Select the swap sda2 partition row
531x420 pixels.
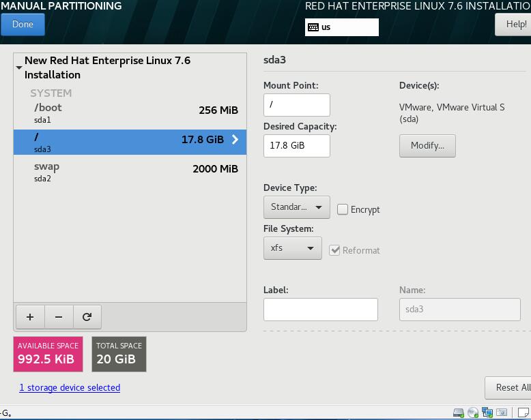(x=130, y=172)
